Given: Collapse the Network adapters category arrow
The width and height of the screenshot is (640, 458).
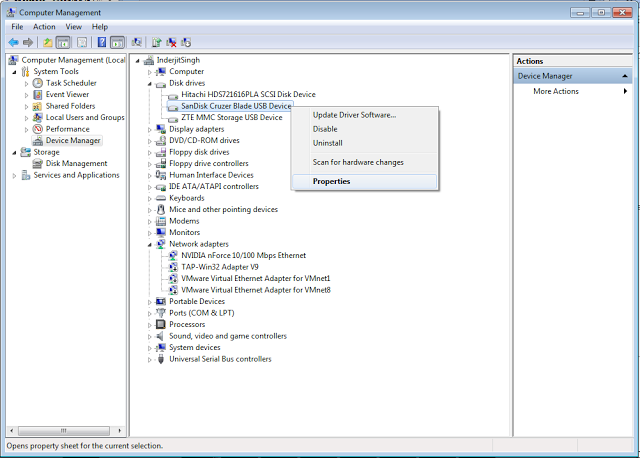Looking at the screenshot, I should pyautogui.click(x=149, y=245).
